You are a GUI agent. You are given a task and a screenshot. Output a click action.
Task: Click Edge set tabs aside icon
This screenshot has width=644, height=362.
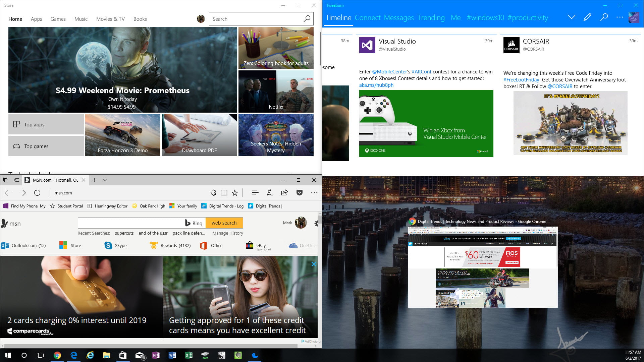(16, 180)
